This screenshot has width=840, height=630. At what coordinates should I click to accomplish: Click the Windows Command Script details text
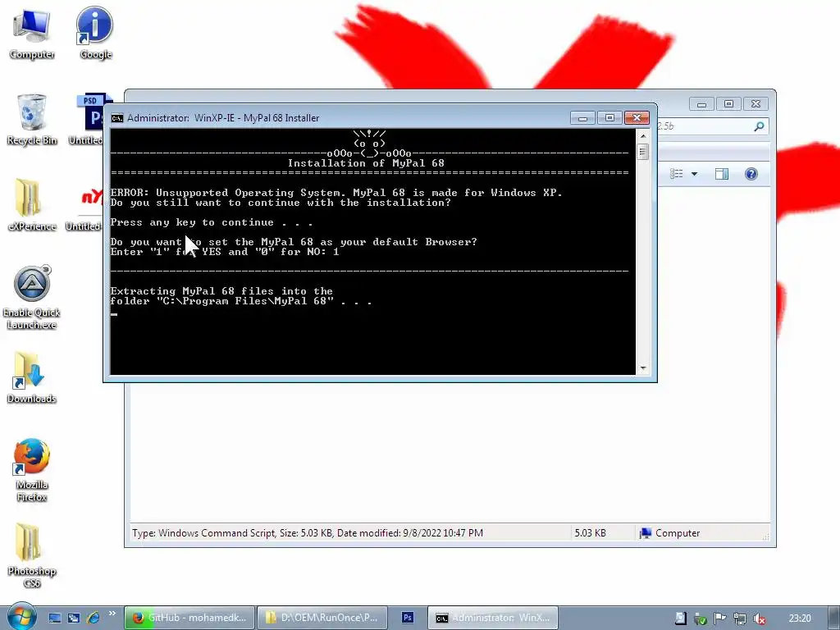click(308, 533)
